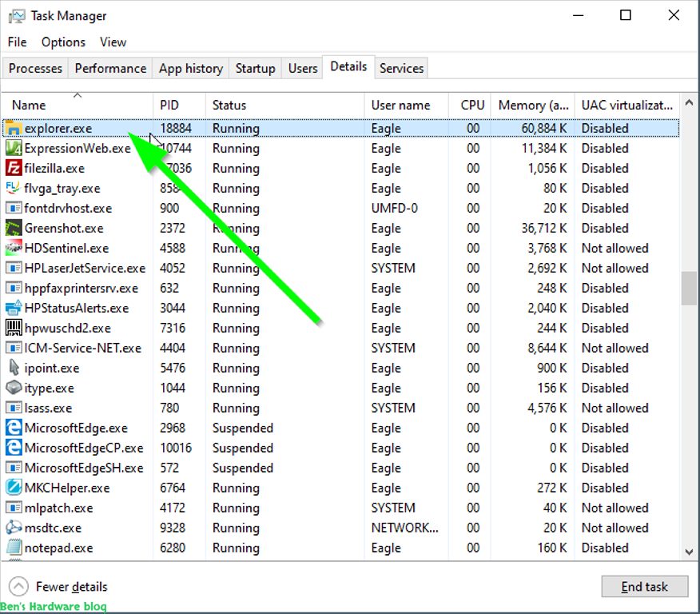
Task: Sort by the Name column header
Action: pyautogui.click(x=78, y=106)
